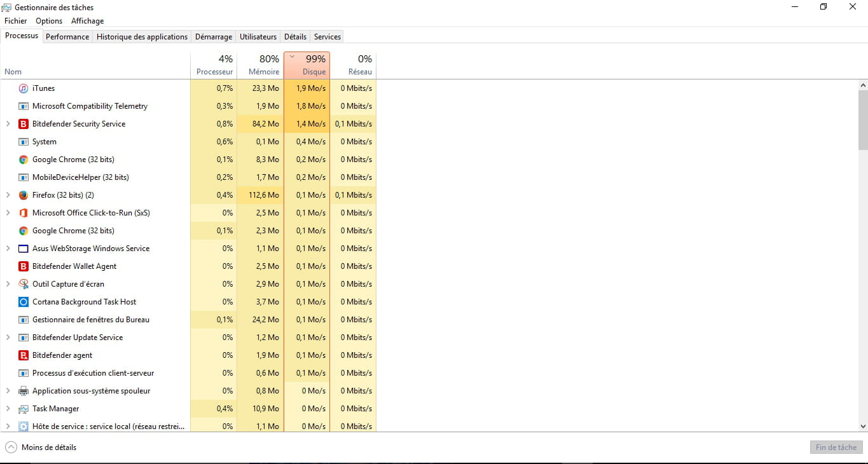Click the Microsoft Compatibility Telemetry icon
This screenshot has width=868, height=464.
(24, 106)
